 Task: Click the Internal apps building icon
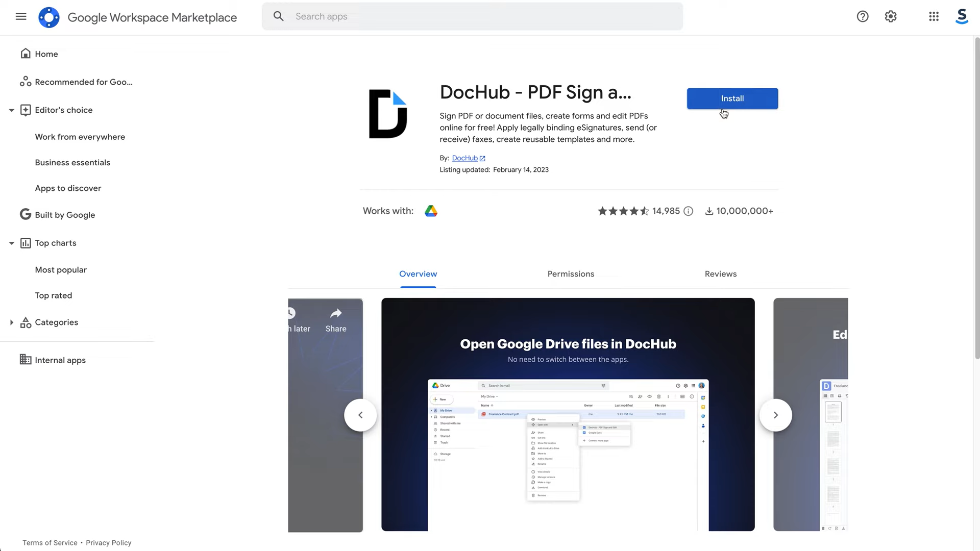pyautogui.click(x=26, y=360)
